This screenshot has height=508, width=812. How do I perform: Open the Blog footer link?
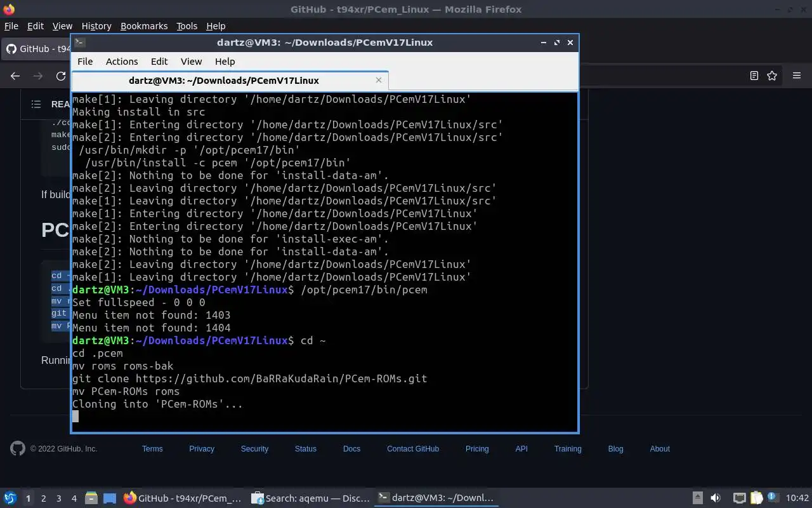[x=615, y=449]
